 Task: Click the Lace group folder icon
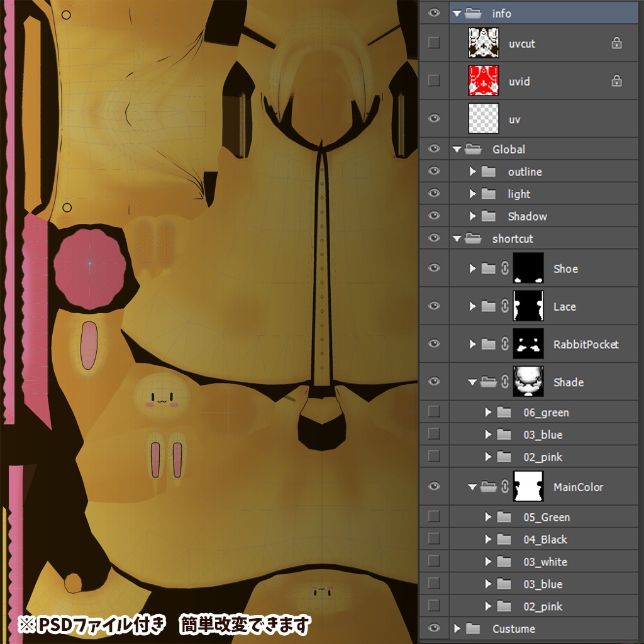click(488, 306)
